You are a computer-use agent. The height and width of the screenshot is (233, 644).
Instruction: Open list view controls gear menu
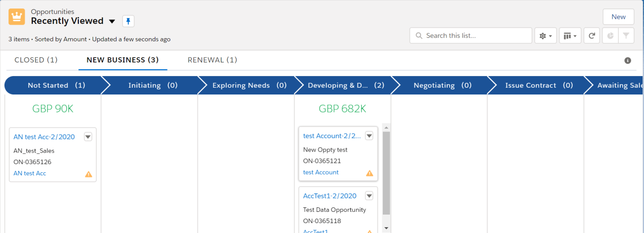click(546, 36)
